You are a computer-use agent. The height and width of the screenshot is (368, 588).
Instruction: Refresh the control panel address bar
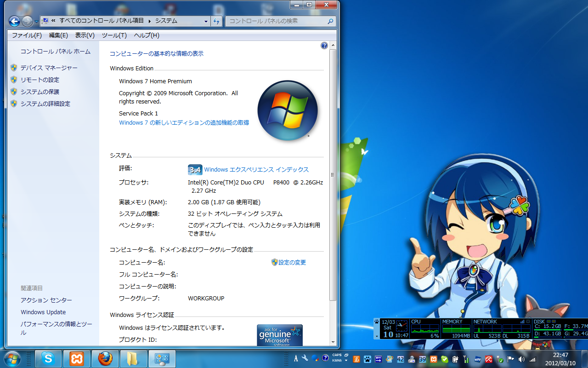[217, 21]
